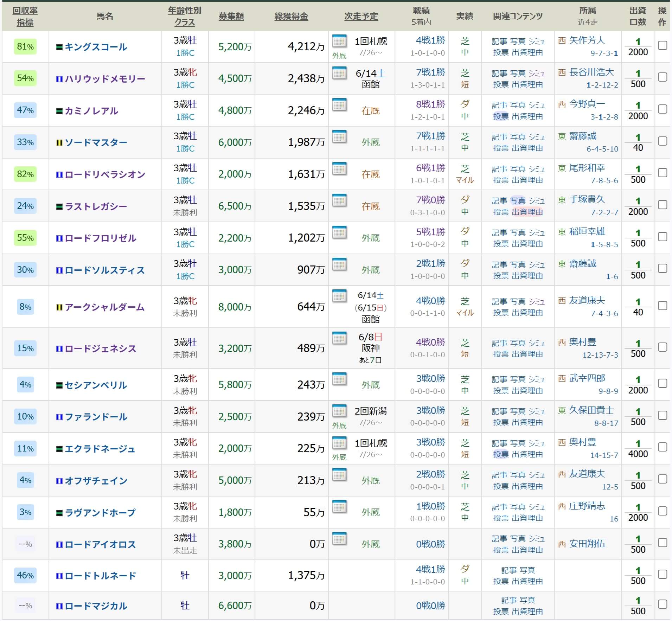Enable the checkbox for ロードトルネード
672x621 pixels.
(x=663, y=574)
